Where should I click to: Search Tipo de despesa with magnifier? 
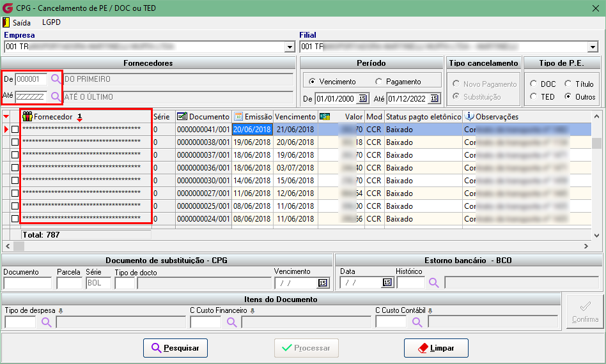coord(47,322)
